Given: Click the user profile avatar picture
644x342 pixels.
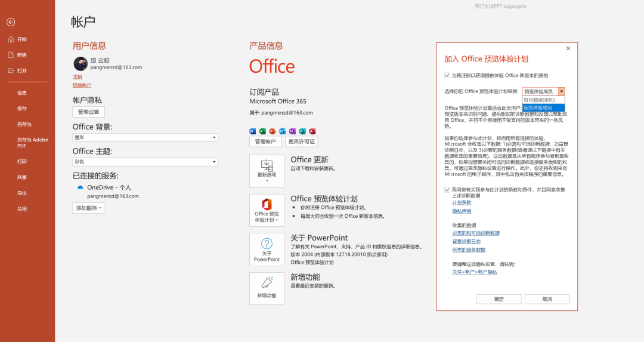Looking at the screenshot, I should click(x=80, y=64).
